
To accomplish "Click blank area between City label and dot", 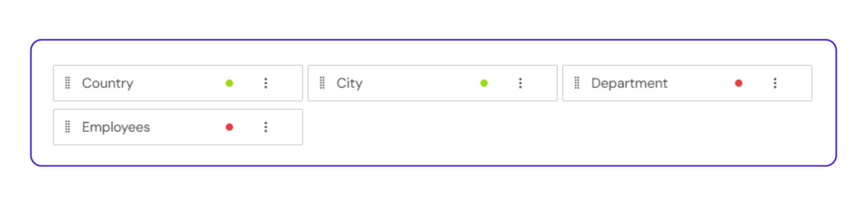I will tap(420, 83).
